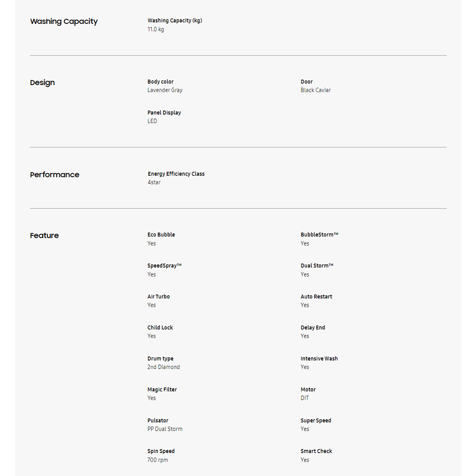Viewport: 476px width, 476px height.
Task: Click the SpeedSpray™ feature label
Action: [164, 265]
